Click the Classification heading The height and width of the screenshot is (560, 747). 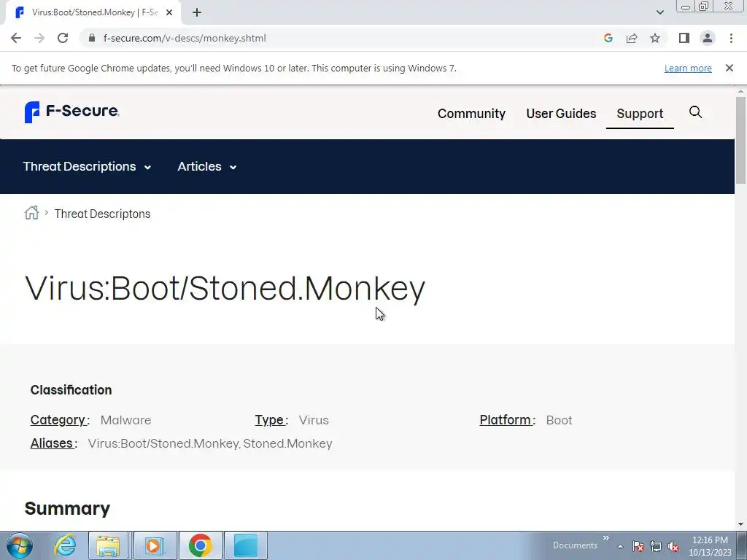[71, 390]
